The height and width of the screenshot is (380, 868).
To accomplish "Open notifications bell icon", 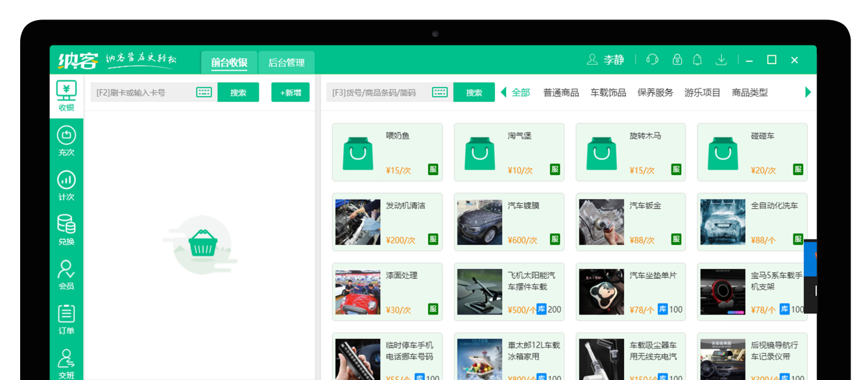I will [x=697, y=60].
